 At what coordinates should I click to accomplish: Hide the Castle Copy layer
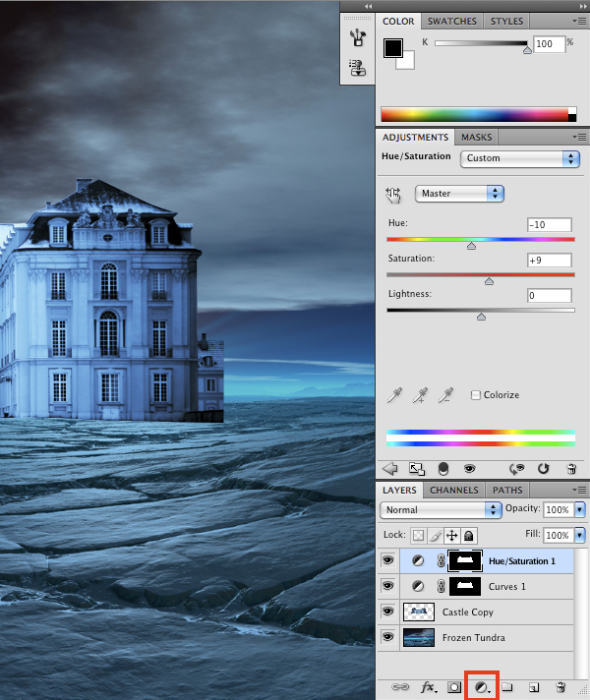point(388,612)
